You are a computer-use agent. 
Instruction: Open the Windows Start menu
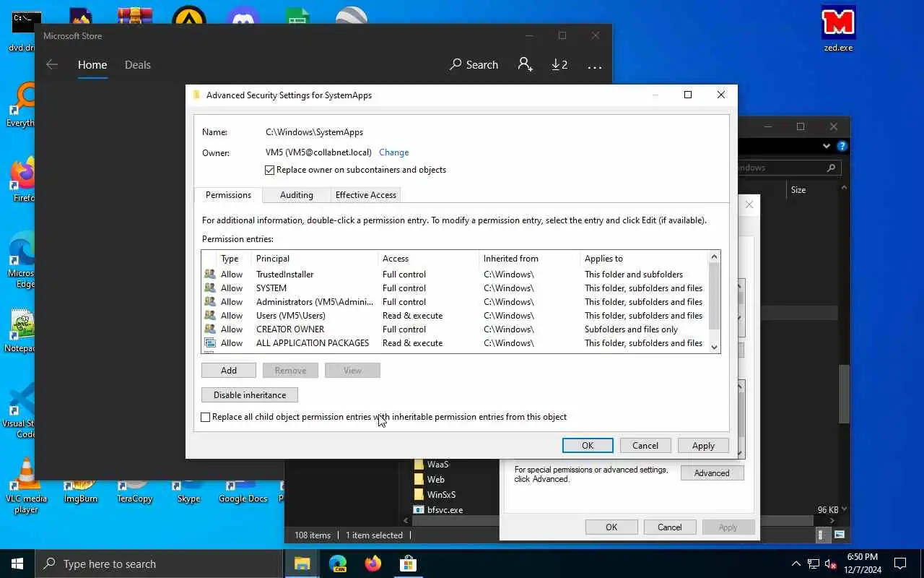click(17, 564)
